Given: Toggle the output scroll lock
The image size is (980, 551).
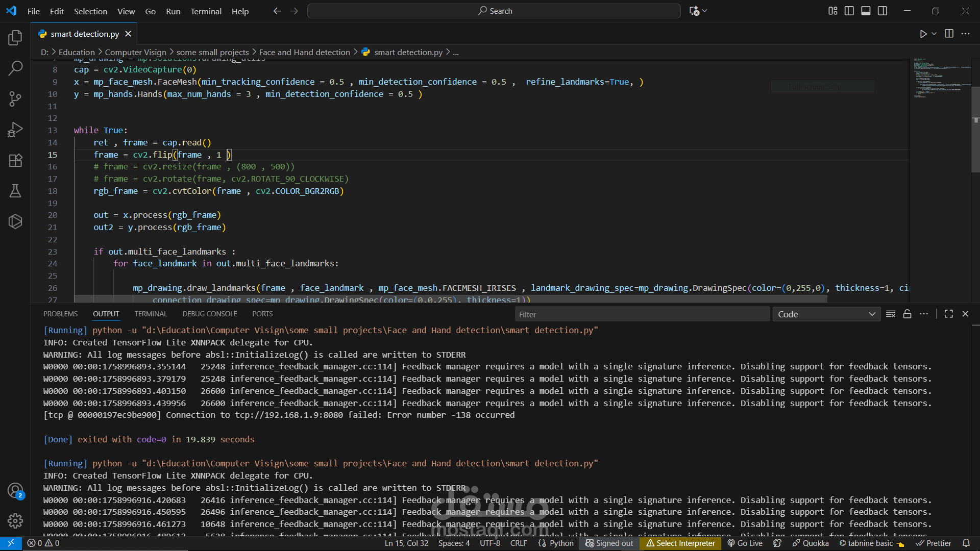Looking at the screenshot, I should coord(907,314).
